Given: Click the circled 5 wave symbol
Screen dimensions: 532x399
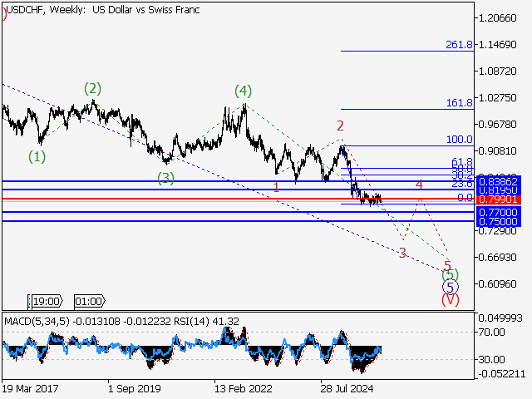Looking at the screenshot, I should 450,287.
